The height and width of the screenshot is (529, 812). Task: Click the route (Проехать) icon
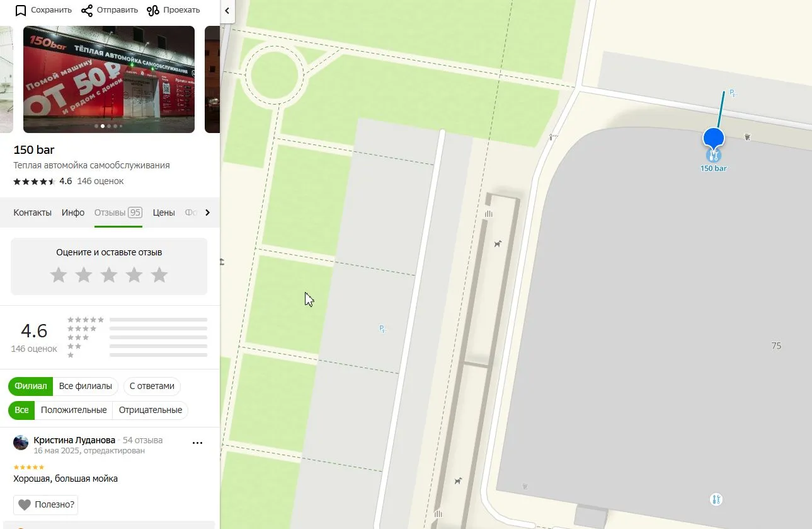point(152,10)
